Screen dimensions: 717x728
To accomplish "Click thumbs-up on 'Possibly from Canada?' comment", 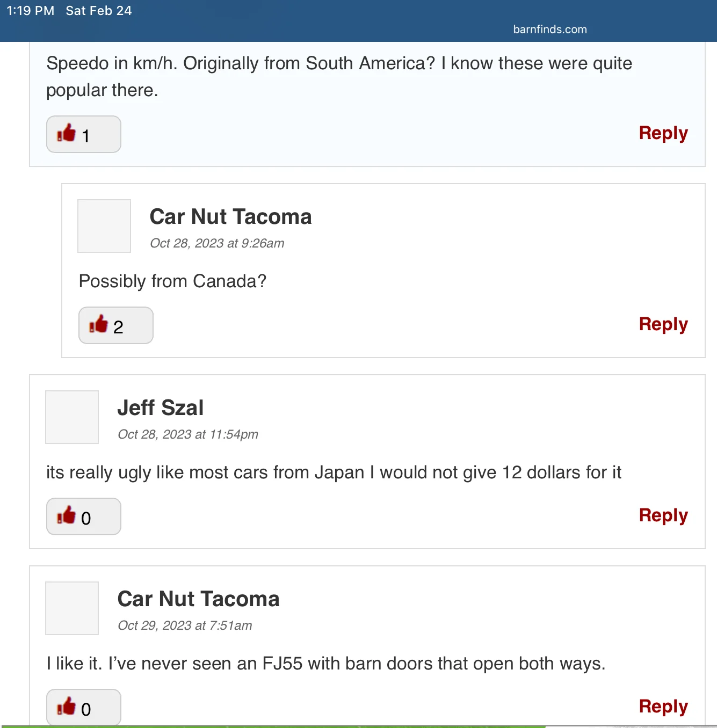I will click(115, 325).
